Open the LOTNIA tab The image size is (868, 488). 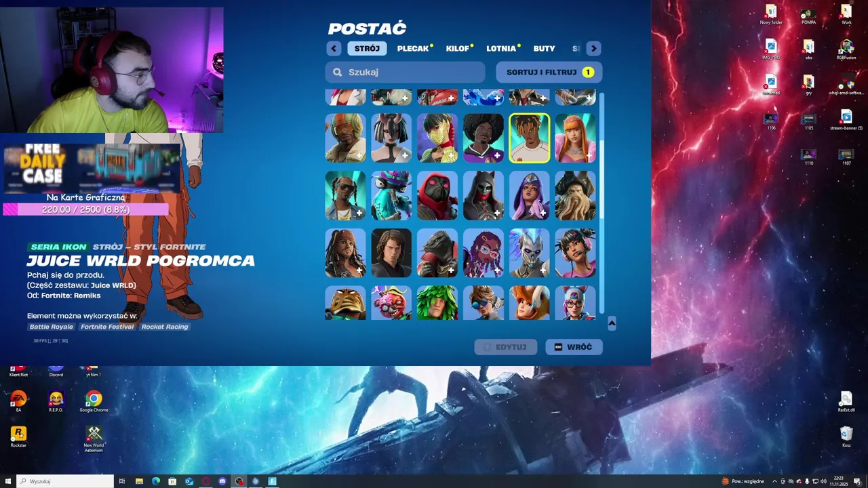coord(501,48)
